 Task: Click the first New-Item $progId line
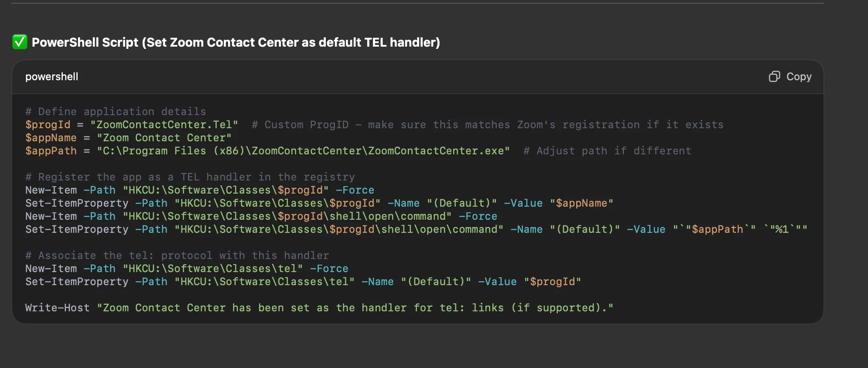click(x=200, y=190)
